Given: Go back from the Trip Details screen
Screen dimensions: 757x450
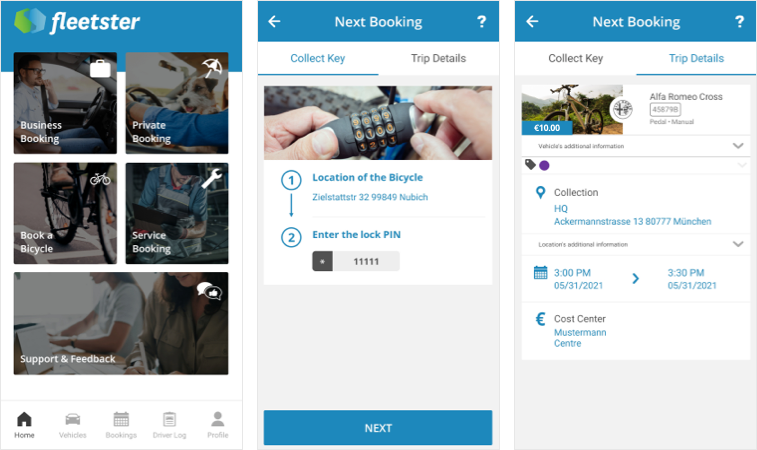Looking at the screenshot, I should pos(532,21).
